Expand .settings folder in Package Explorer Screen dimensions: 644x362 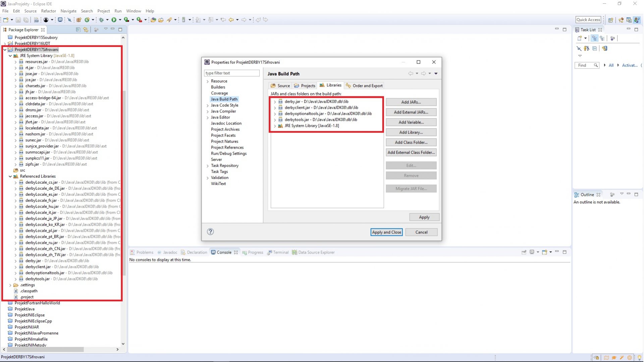(10, 285)
